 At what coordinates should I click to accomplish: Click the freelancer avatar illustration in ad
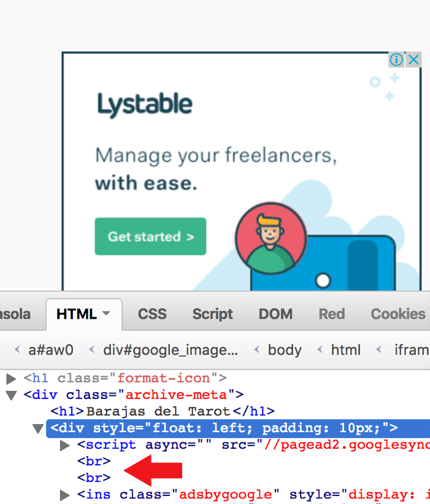pyautogui.click(x=271, y=238)
